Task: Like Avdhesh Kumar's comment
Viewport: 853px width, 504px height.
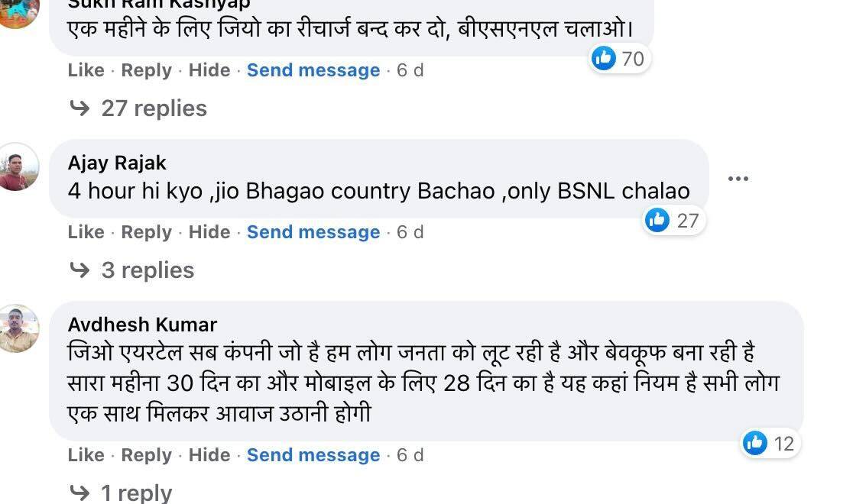Action: pos(86,455)
